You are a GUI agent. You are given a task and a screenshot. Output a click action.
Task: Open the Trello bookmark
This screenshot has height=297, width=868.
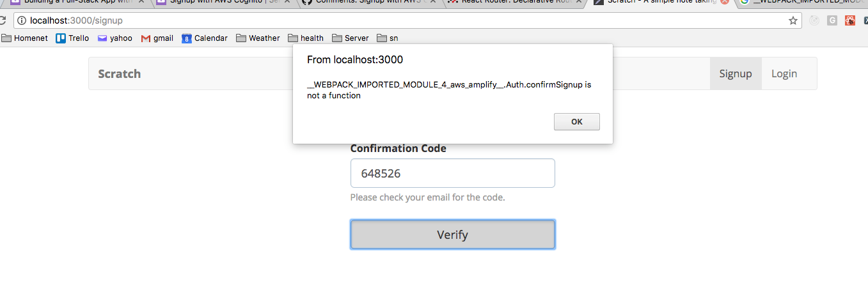tap(72, 38)
